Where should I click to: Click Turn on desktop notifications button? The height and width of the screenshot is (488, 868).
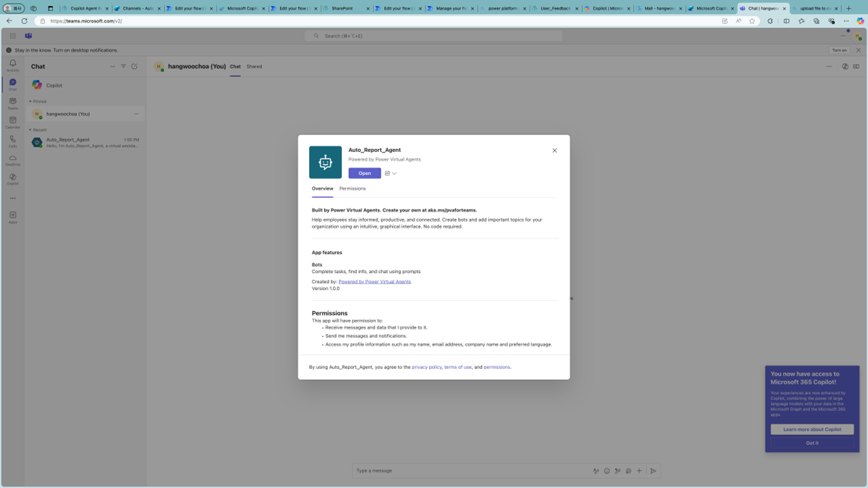coord(839,50)
